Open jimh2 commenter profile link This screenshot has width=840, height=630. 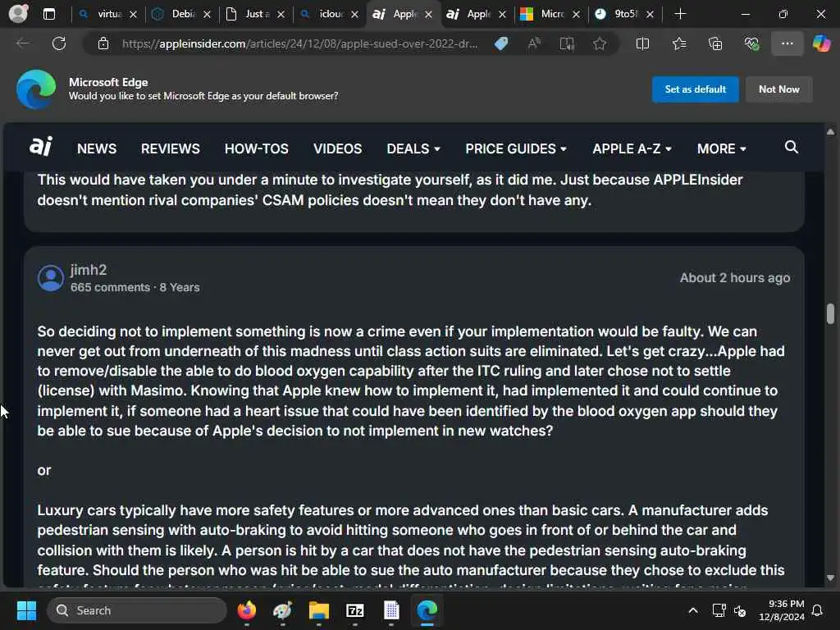[x=89, y=269]
